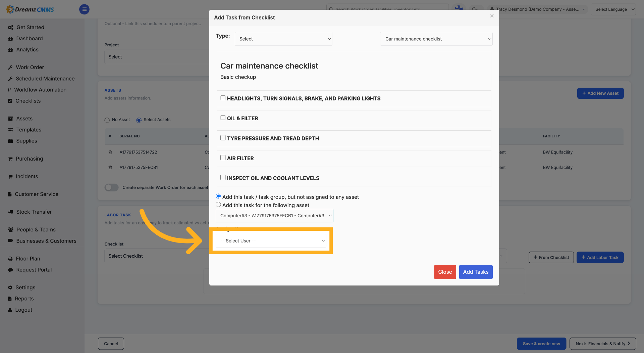The width and height of the screenshot is (644, 353).
Task: Click the Analytics sidebar icon
Action: pyautogui.click(x=10, y=50)
